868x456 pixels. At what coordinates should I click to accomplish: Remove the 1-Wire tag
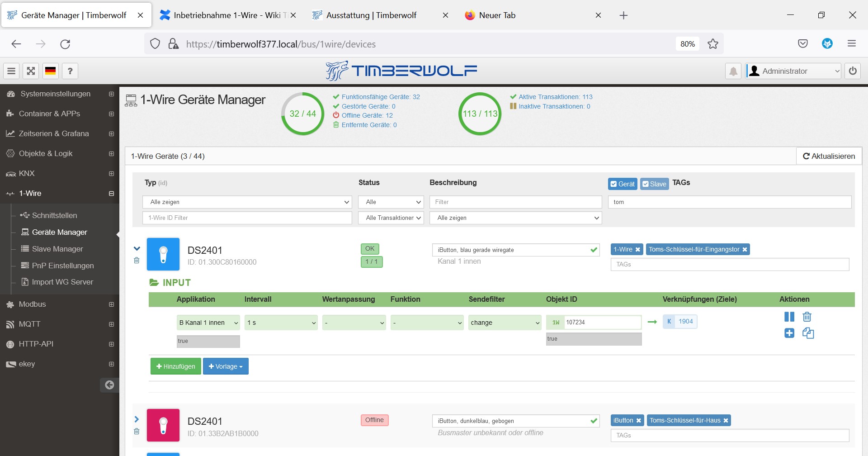tap(638, 250)
